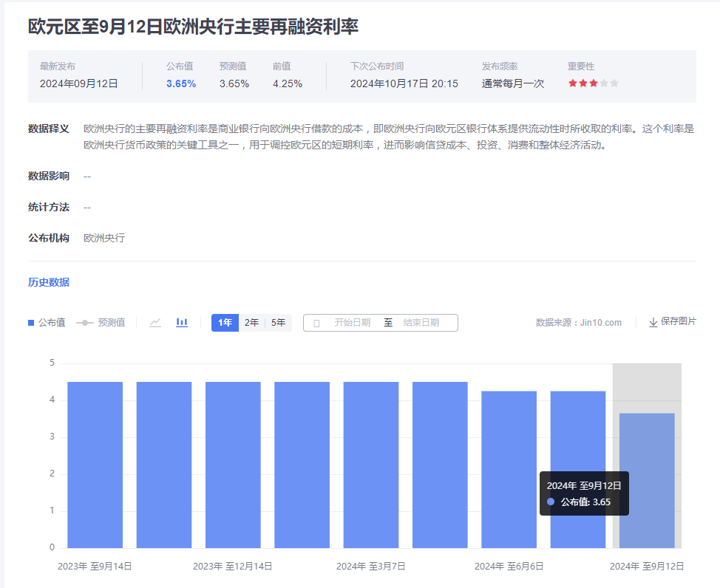This screenshot has width=720, height=588.
Task: Click the first red importance star
Action: coord(573,83)
